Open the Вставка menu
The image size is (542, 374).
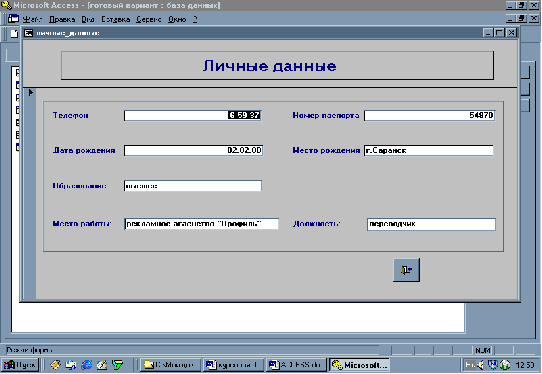[x=116, y=19]
